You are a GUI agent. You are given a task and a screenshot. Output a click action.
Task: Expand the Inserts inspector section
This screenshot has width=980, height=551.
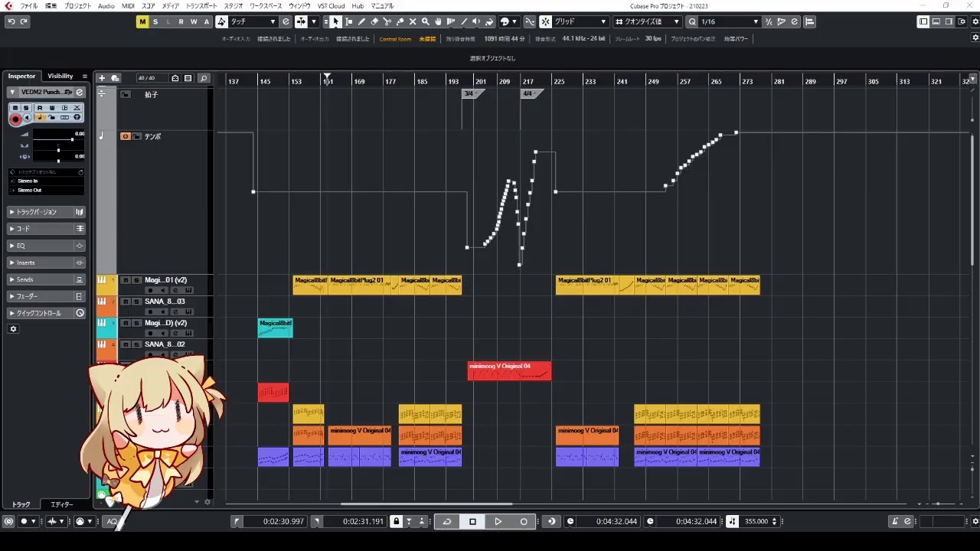pos(46,262)
